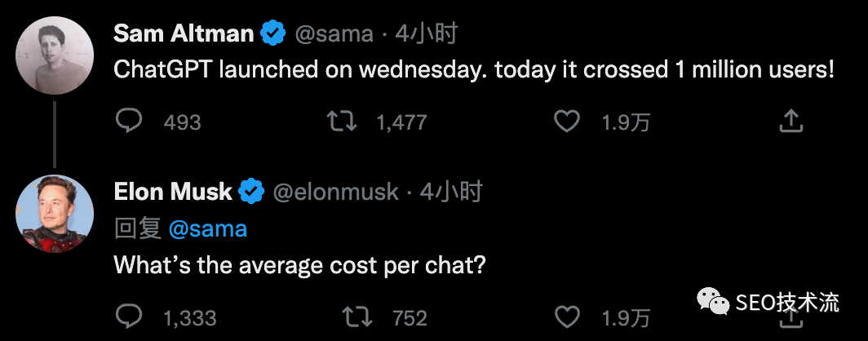Open Sam Altman's profile picture
The width and height of the screenshot is (868, 341).
coord(55,53)
